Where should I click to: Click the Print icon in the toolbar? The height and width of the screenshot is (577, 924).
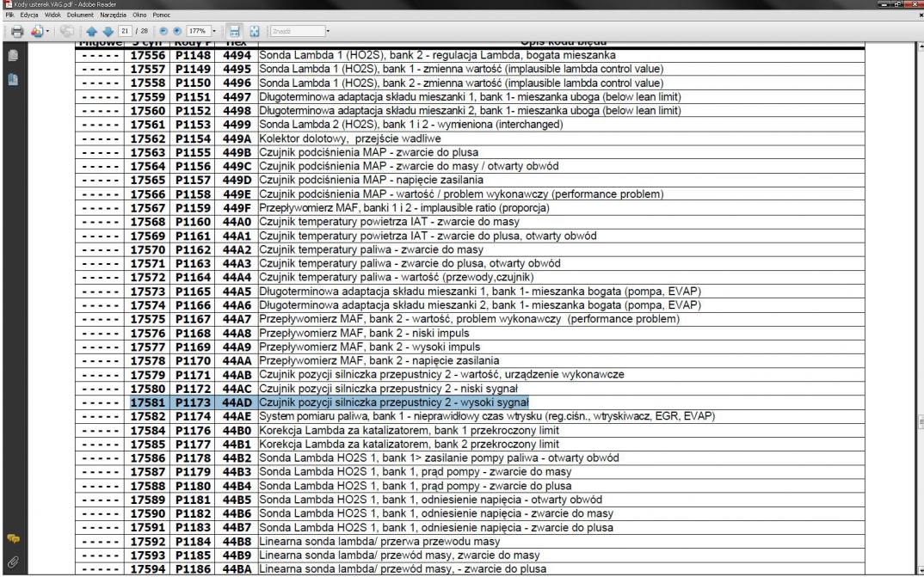pyautogui.click(x=17, y=31)
